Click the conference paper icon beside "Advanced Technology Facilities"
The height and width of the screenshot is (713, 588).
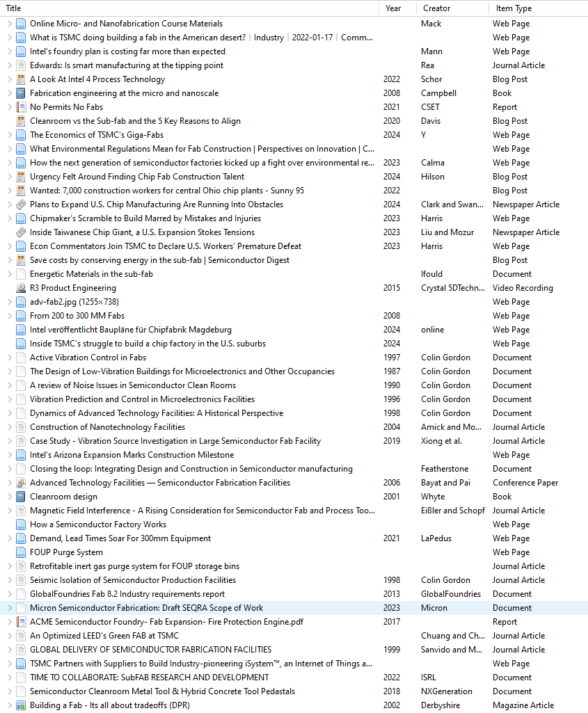tap(19, 482)
